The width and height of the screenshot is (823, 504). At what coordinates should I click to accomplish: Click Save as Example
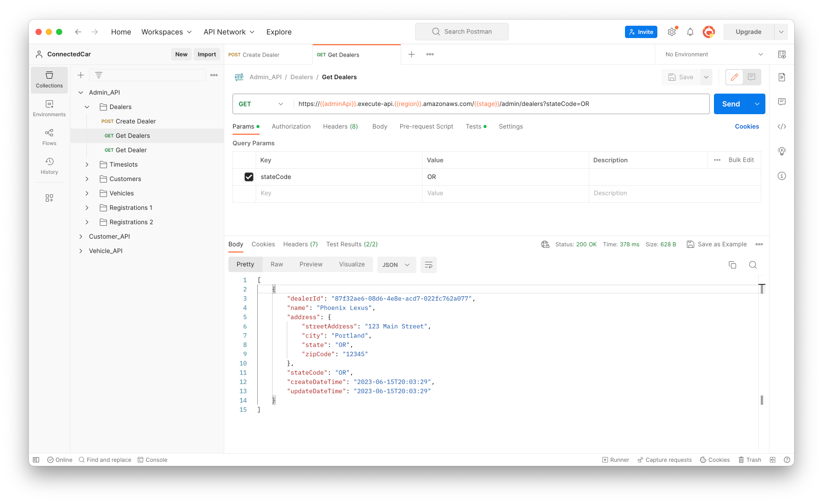(x=717, y=244)
